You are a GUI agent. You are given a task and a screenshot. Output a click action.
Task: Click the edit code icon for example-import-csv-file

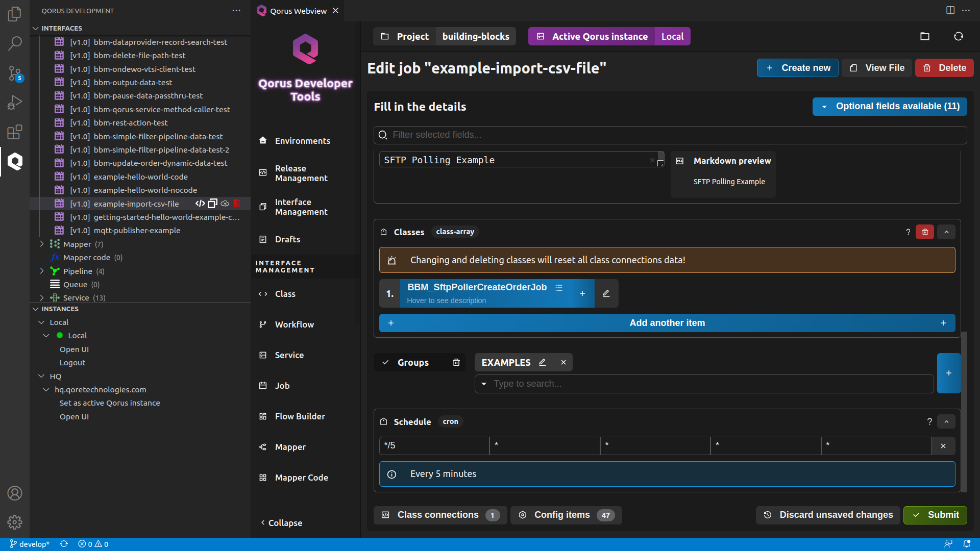(200, 204)
